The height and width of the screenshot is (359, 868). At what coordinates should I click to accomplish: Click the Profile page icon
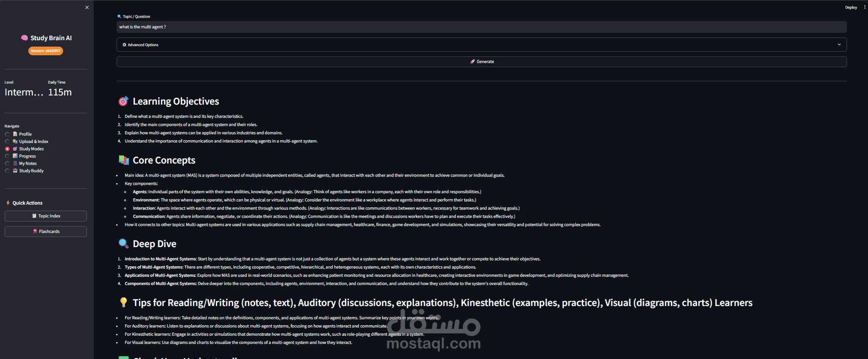[x=15, y=134]
